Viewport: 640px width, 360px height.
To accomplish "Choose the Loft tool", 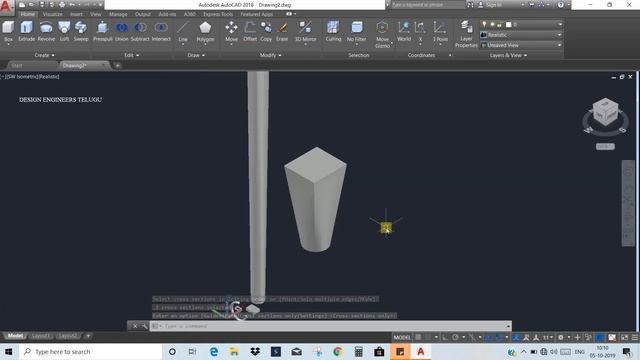I will coord(64,31).
